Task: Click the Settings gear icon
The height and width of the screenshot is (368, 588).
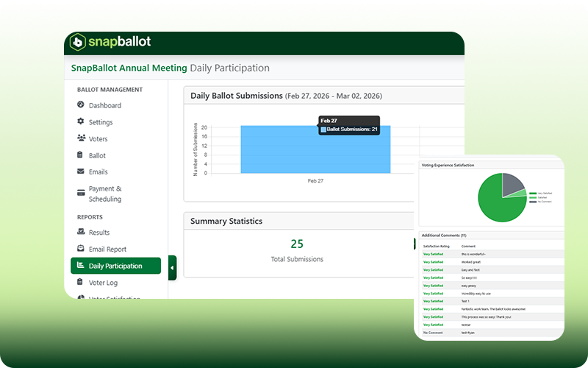Action: pos(81,121)
